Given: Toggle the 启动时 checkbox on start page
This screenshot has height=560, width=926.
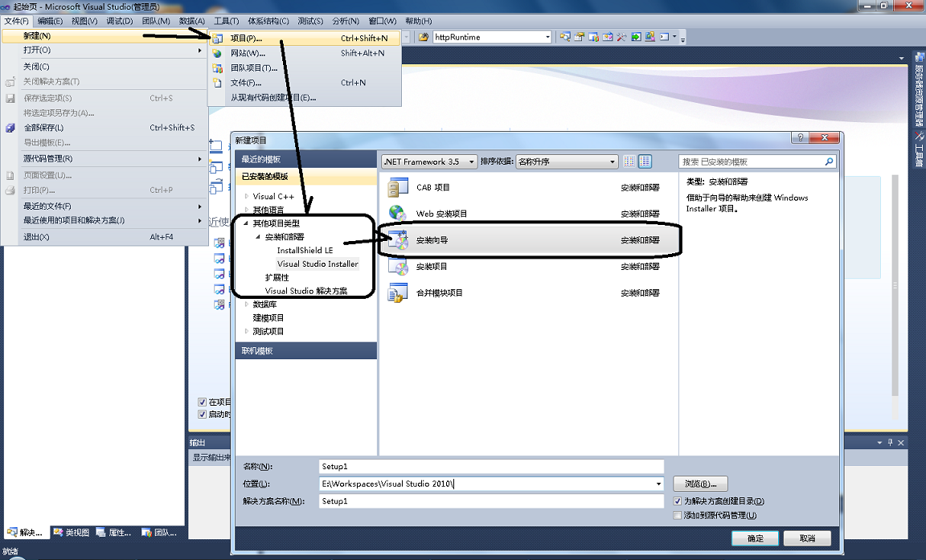Looking at the screenshot, I should [x=202, y=415].
